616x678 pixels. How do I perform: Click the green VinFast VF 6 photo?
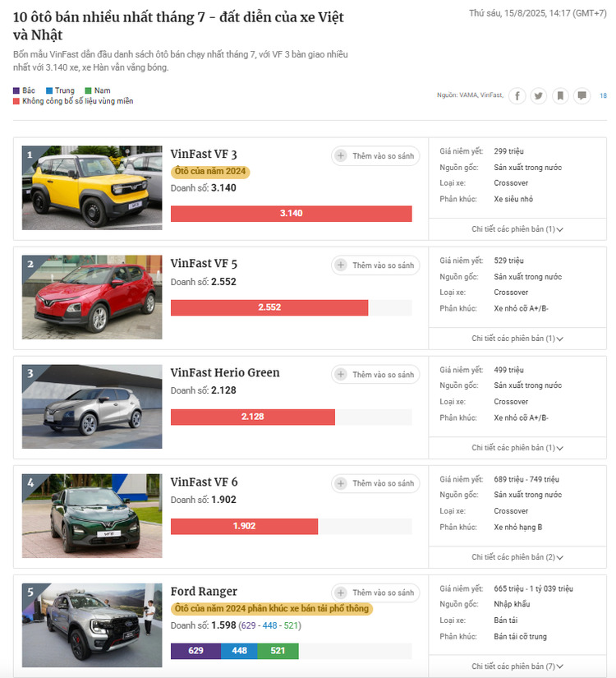coord(92,516)
